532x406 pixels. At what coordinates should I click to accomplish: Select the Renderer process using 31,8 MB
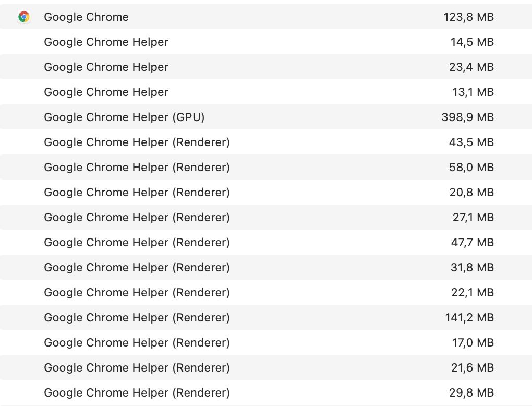137,267
